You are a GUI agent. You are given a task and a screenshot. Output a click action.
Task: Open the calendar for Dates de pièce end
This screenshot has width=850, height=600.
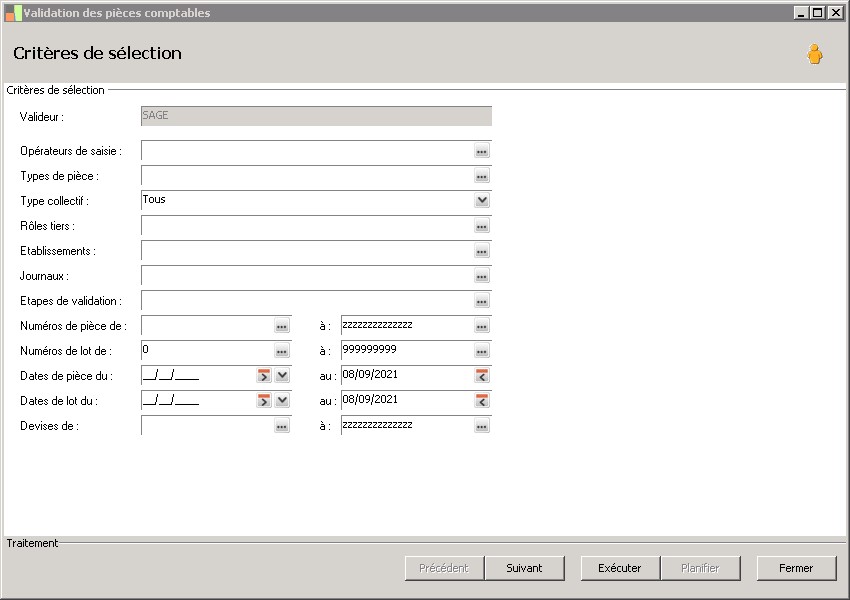(481, 376)
